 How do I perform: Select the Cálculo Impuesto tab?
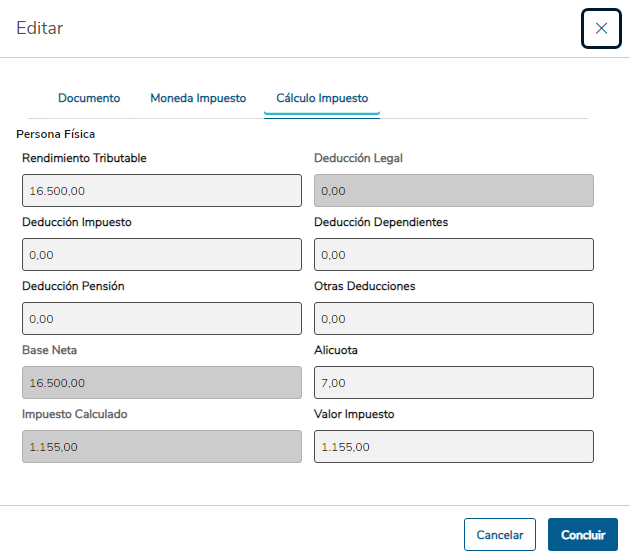pos(322,99)
